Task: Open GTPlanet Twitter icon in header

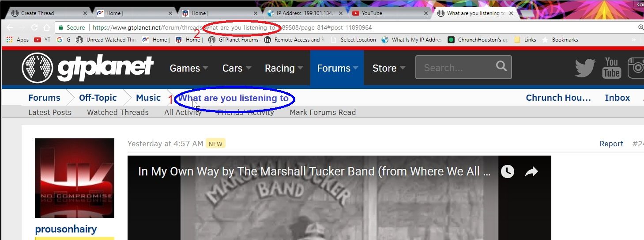Action: [585, 68]
